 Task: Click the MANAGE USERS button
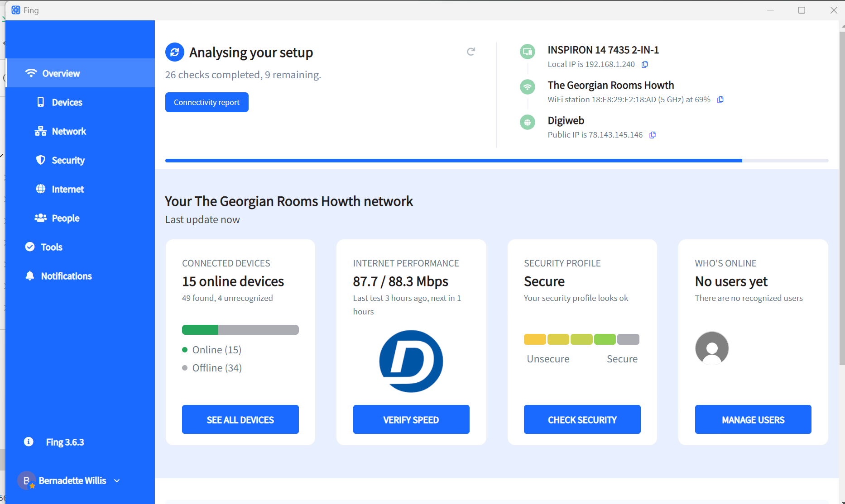click(753, 419)
